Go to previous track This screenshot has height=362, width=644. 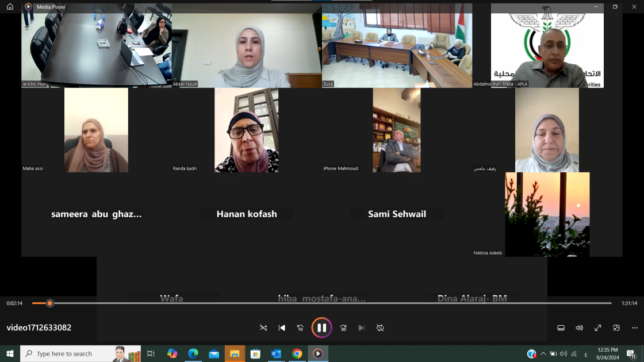(x=282, y=328)
